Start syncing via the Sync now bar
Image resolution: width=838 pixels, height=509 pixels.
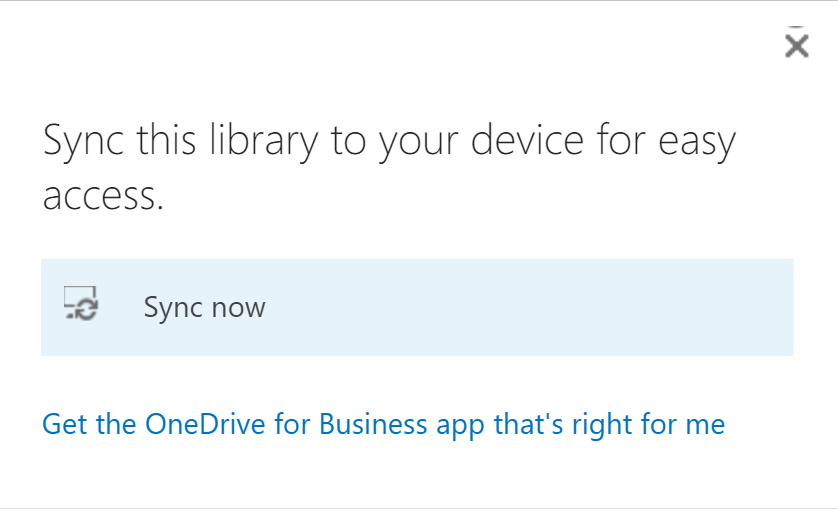point(416,307)
